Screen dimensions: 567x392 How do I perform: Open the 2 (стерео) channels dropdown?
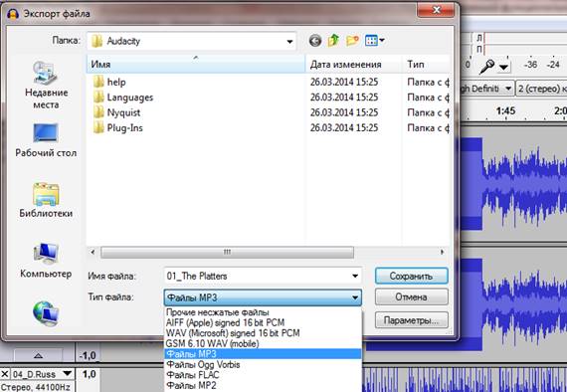[x=542, y=89]
